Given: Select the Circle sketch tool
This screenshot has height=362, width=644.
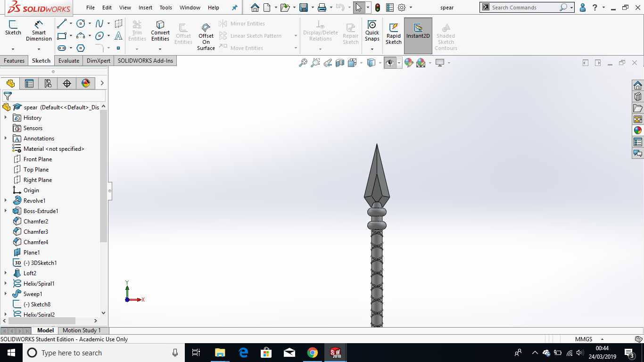Looking at the screenshot, I should 81,24.
